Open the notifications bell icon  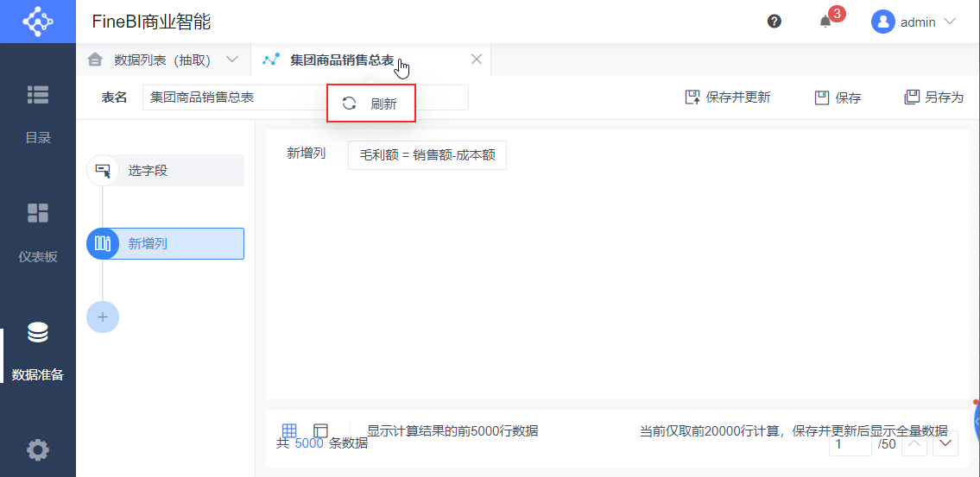click(825, 22)
